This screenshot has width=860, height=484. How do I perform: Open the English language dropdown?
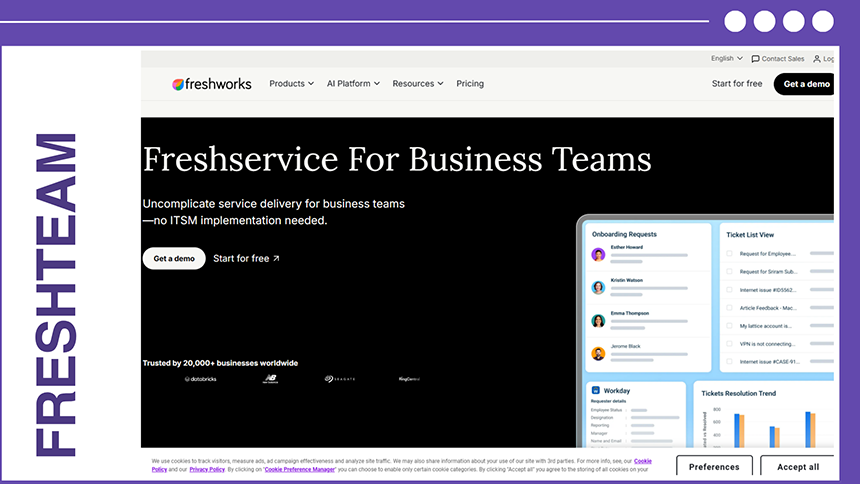(727, 58)
